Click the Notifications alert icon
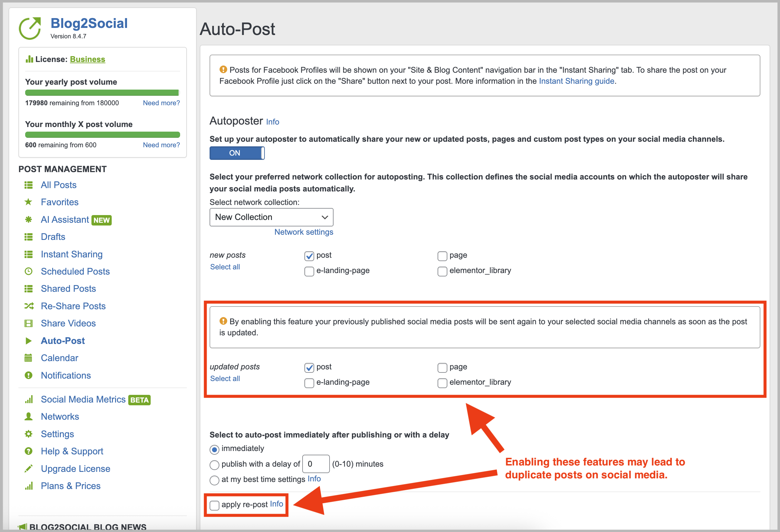Viewport: 780px width, 532px height. pos(29,375)
